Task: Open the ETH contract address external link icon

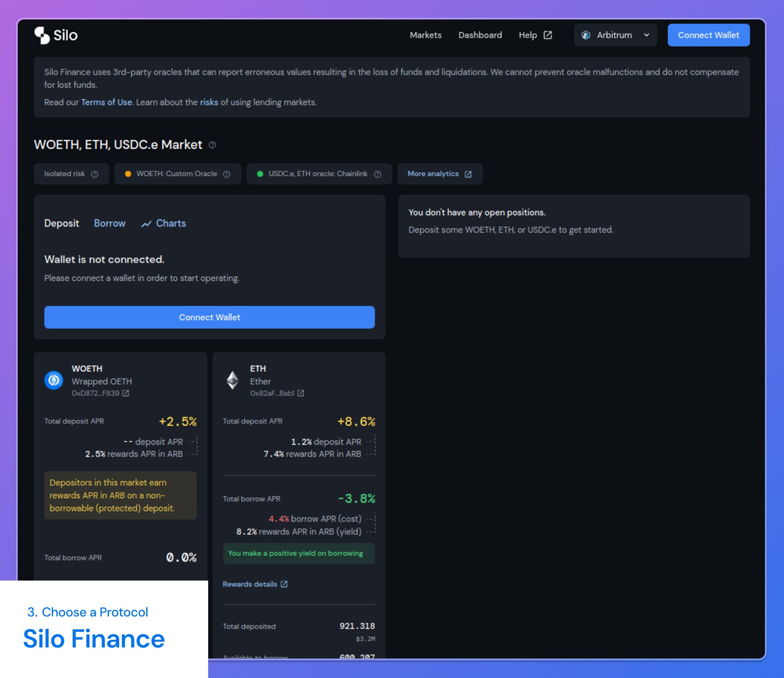Action: 301,393
